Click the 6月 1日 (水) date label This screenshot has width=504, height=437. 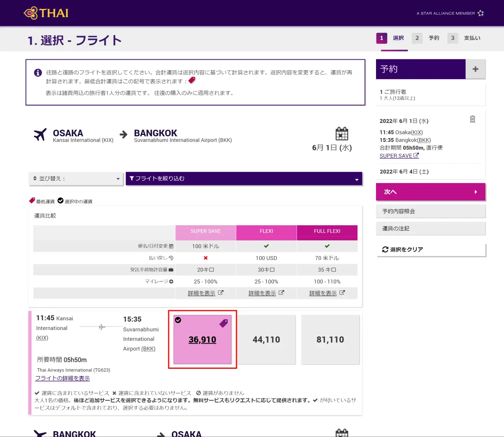click(332, 148)
